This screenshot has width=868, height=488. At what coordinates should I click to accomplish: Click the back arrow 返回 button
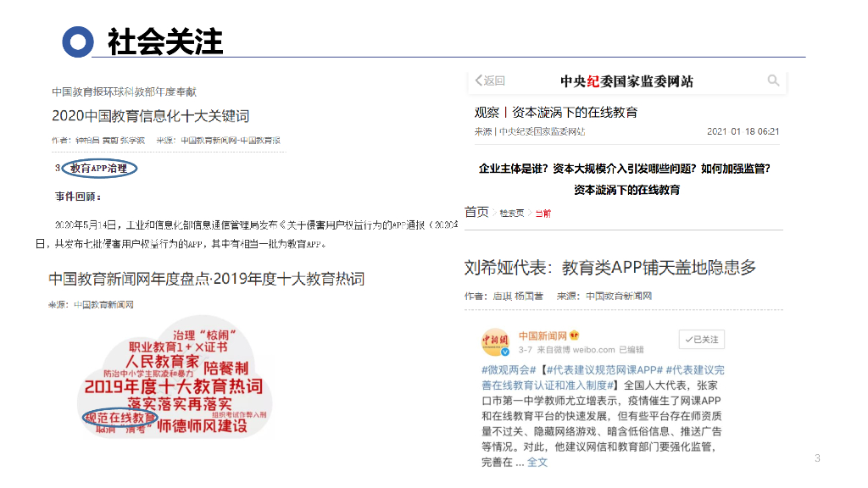click(x=490, y=80)
